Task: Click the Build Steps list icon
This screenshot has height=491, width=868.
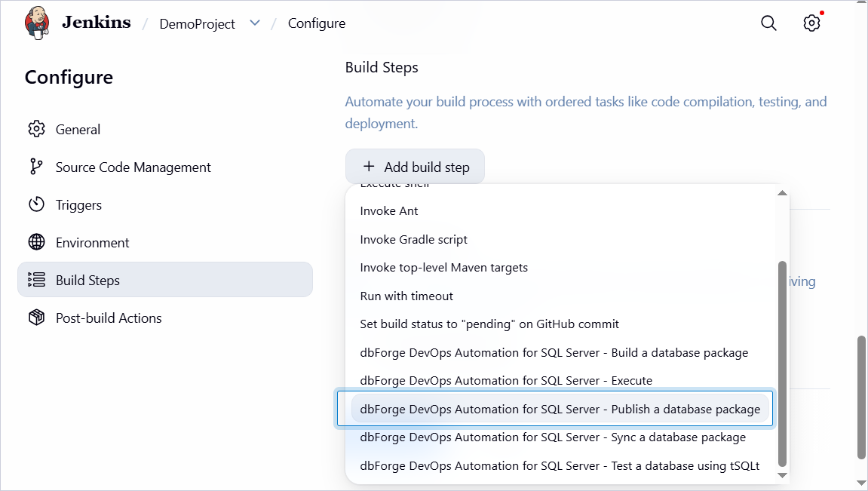Action: pos(36,280)
